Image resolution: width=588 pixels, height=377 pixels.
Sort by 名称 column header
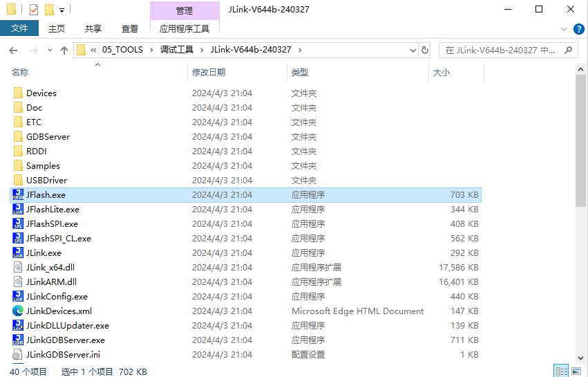(x=97, y=72)
